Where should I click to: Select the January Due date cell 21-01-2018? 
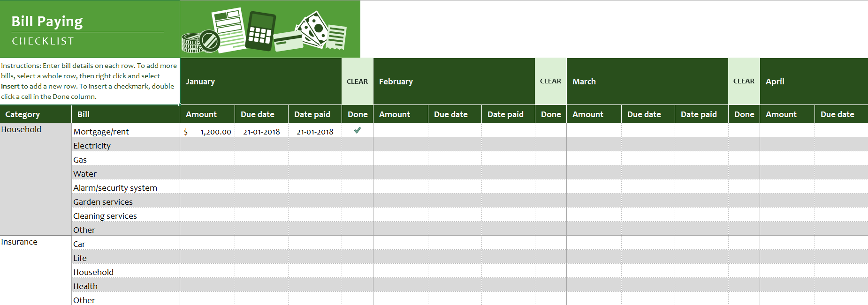[261, 131]
